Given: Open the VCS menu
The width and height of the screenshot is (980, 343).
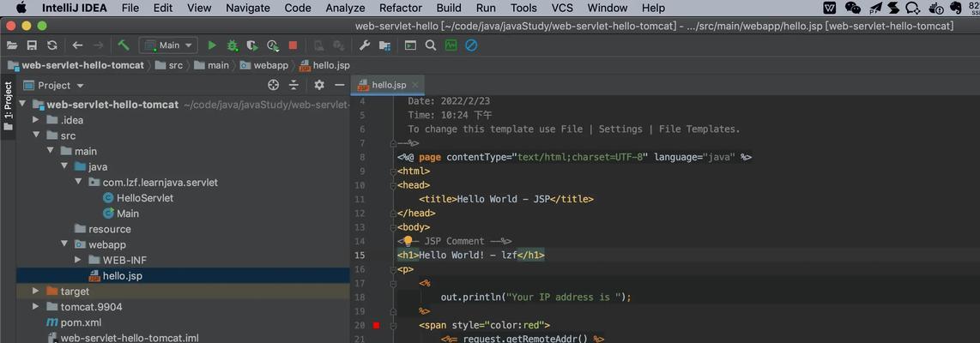Looking at the screenshot, I should 562,8.
